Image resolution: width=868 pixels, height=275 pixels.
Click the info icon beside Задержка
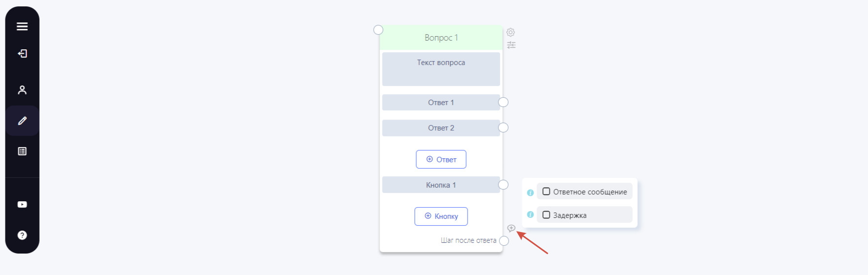point(530,214)
